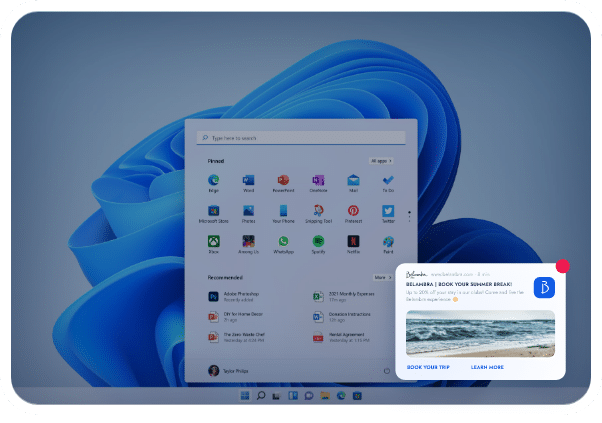
Task: Open Snipping Tool
Action: coord(318,214)
